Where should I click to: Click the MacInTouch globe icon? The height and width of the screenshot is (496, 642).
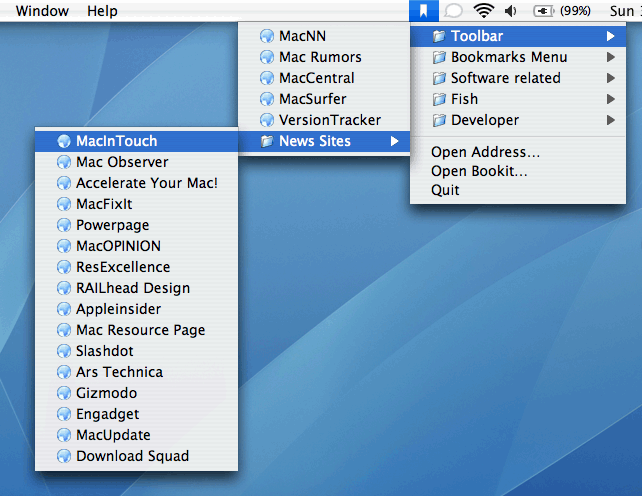(64, 141)
